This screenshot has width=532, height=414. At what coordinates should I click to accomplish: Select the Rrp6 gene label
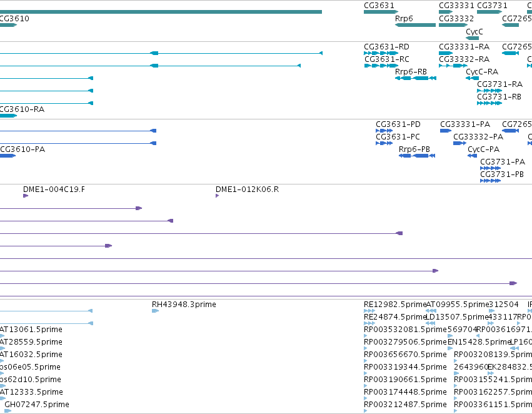(404, 18)
